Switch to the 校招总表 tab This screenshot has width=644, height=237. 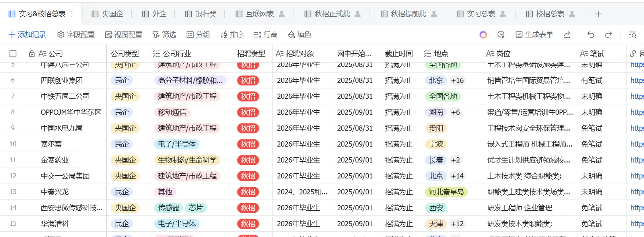550,14
